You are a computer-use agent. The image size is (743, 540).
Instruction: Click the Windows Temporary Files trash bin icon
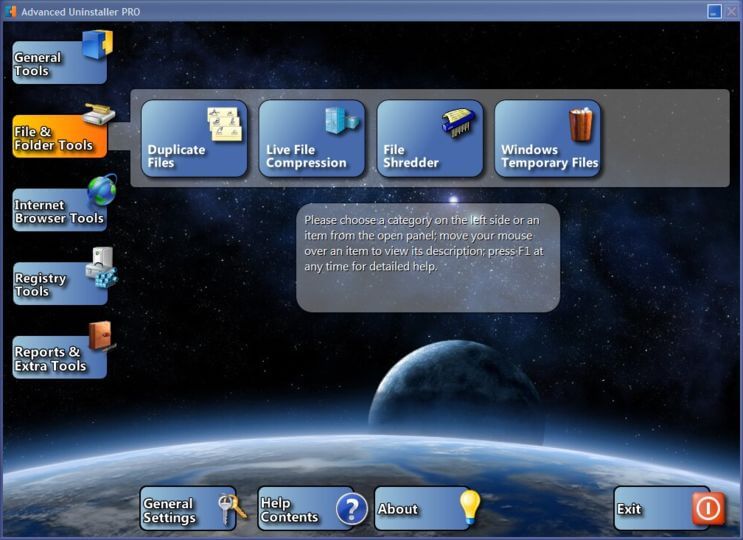coord(581,125)
